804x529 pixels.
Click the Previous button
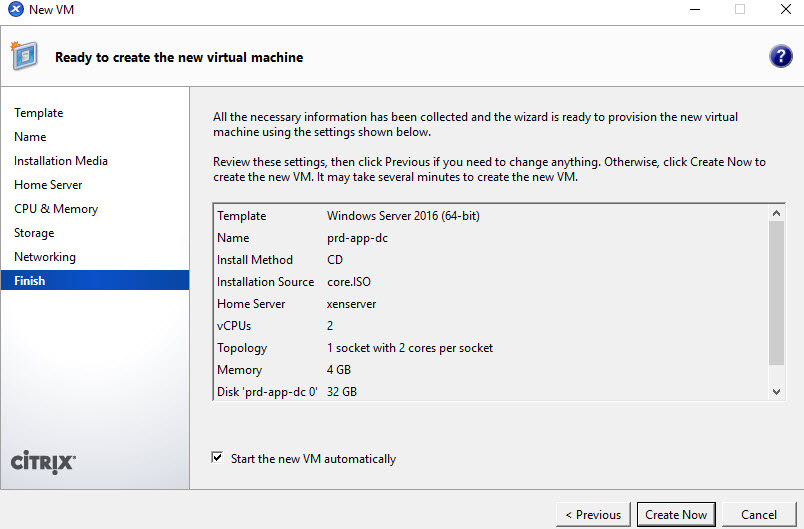click(593, 514)
